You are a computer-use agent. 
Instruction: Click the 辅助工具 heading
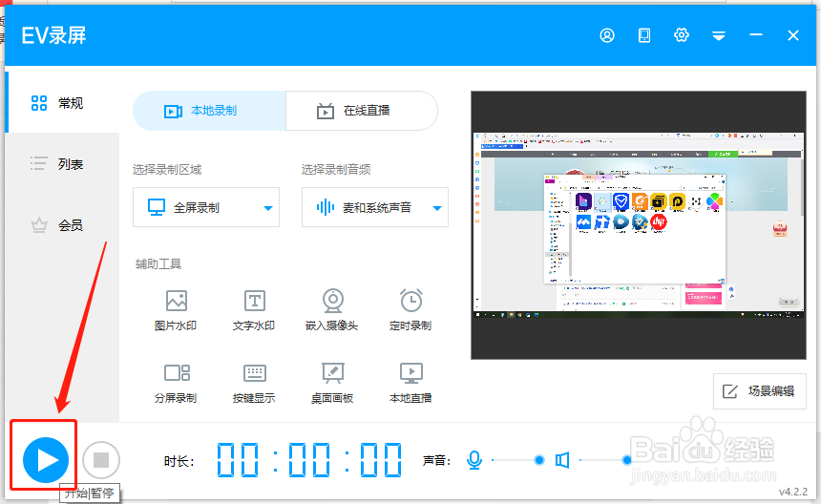pyautogui.click(x=158, y=264)
